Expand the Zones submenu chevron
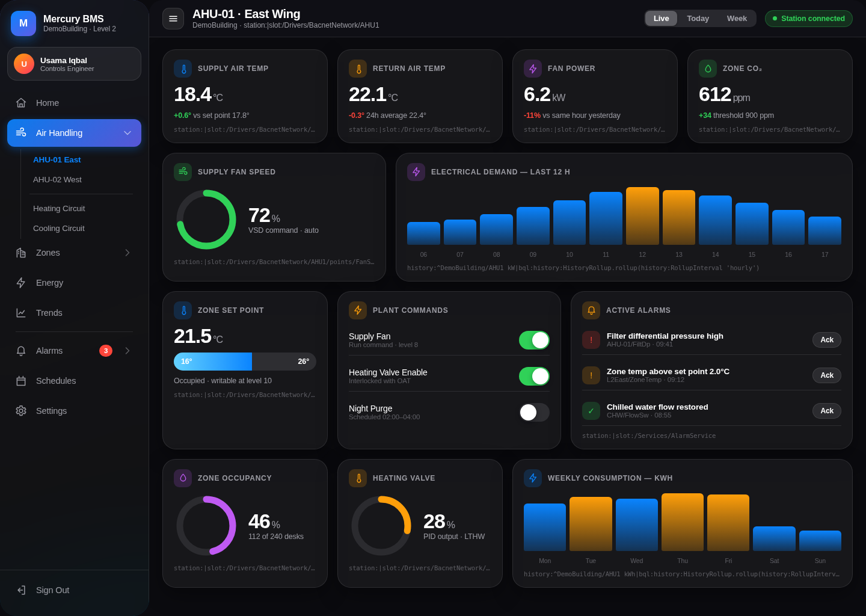The image size is (866, 616). coord(127,253)
